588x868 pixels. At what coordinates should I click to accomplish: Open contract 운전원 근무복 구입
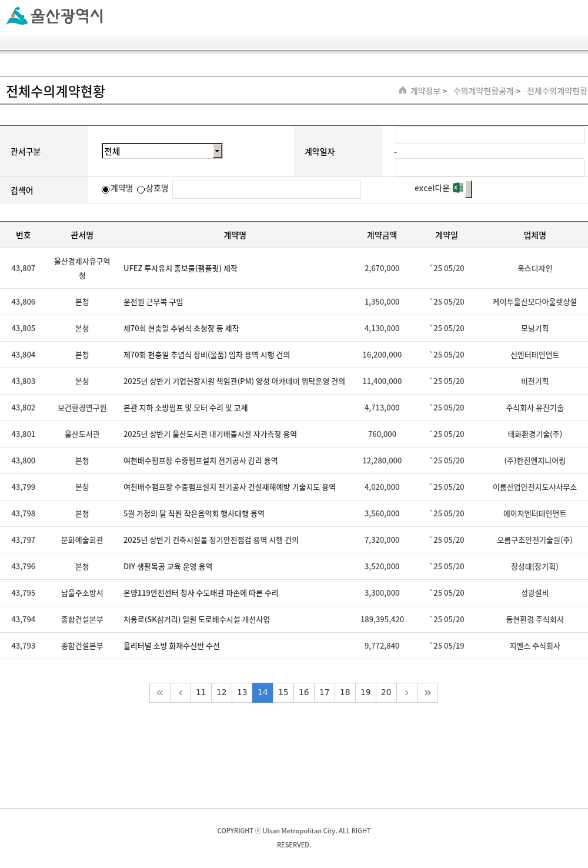(153, 302)
